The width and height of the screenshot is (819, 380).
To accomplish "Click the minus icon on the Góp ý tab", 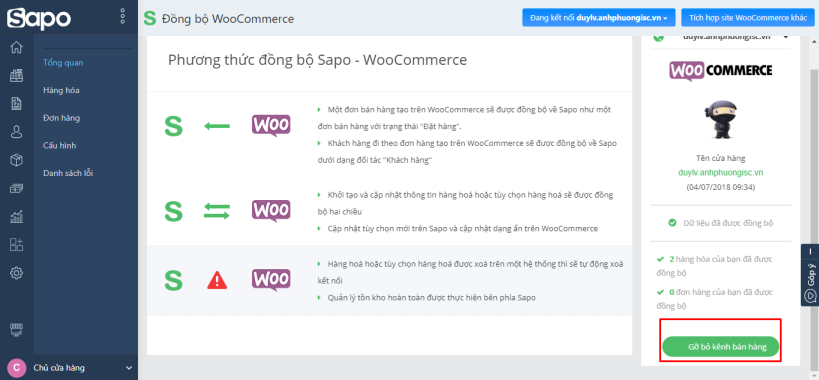I will (x=811, y=252).
